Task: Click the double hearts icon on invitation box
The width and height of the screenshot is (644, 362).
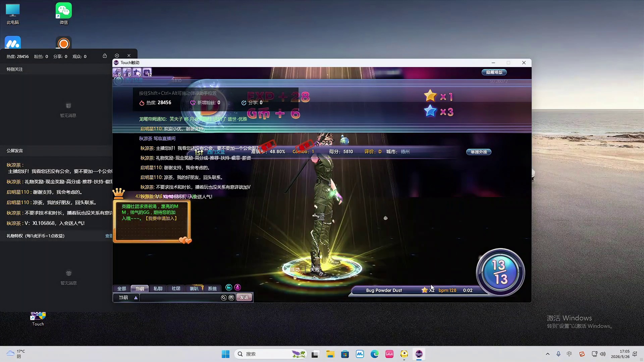Action: (185, 240)
